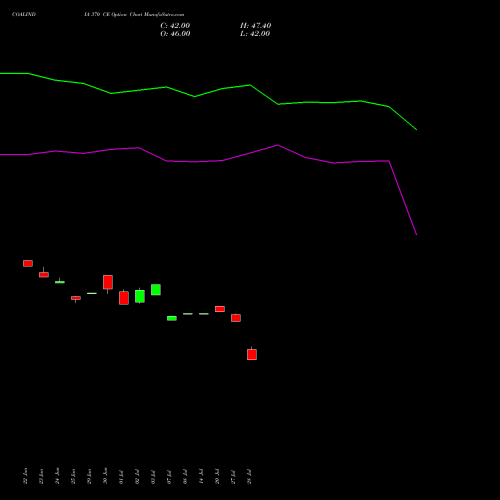Click the last red candle for 28 Jul

click(x=252, y=354)
